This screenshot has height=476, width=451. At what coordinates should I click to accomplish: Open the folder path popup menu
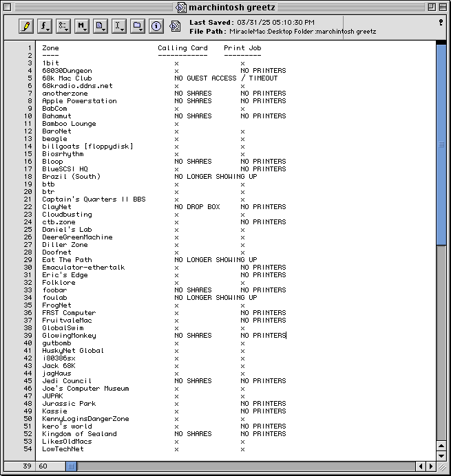click(x=138, y=26)
